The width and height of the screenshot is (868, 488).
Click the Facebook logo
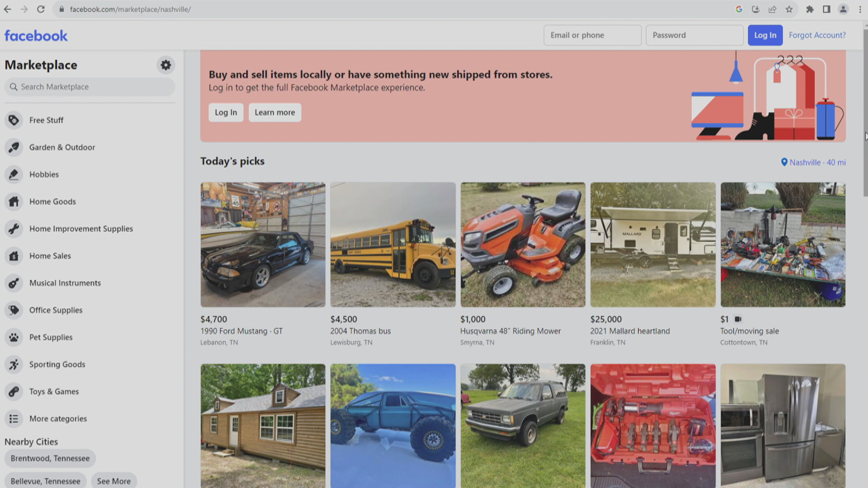click(36, 36)
